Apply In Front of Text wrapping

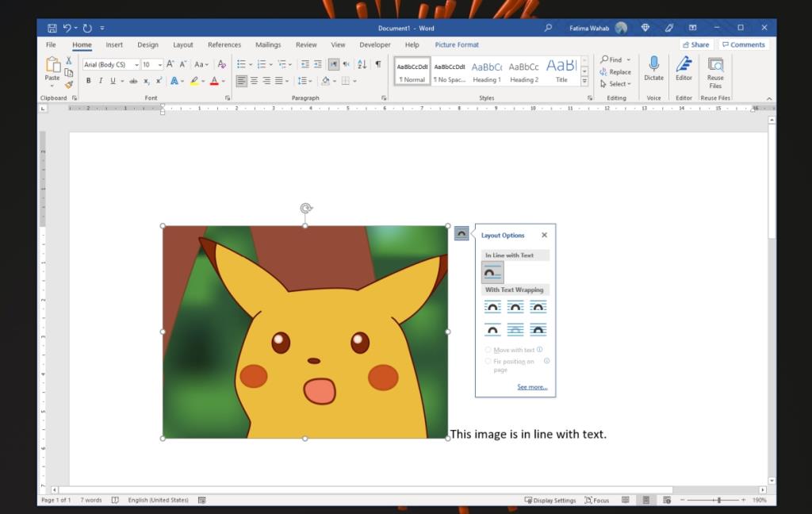pos(538,329)
